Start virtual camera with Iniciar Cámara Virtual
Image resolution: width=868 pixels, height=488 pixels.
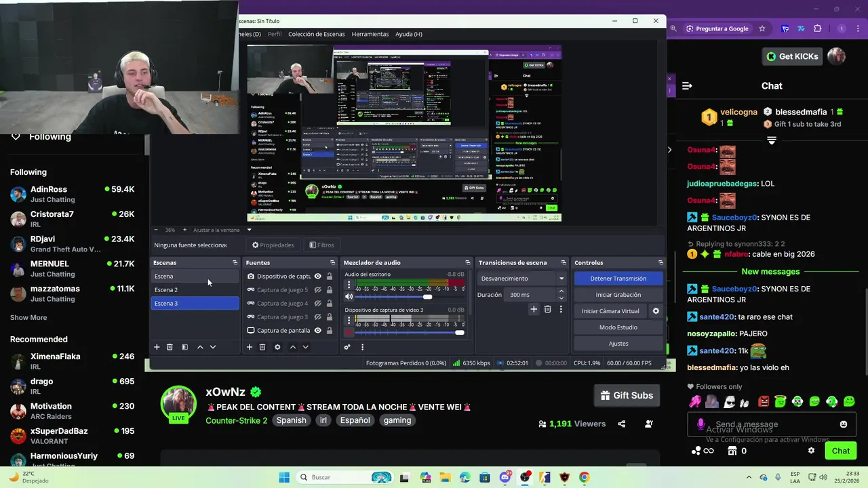pyautogui.click(x=610, y=311)
